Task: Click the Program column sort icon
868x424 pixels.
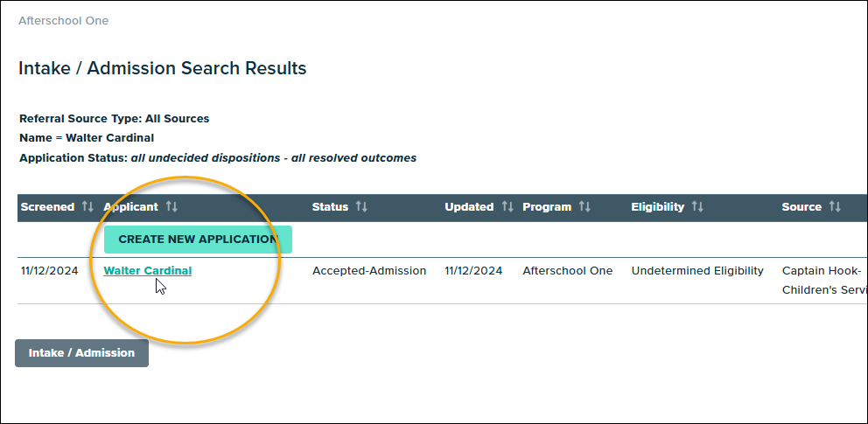Action: click(584, 207)
